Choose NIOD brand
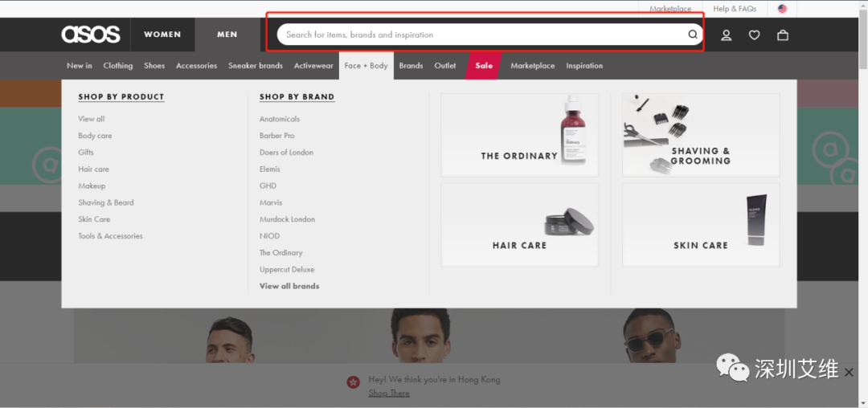 pos(269,236)
